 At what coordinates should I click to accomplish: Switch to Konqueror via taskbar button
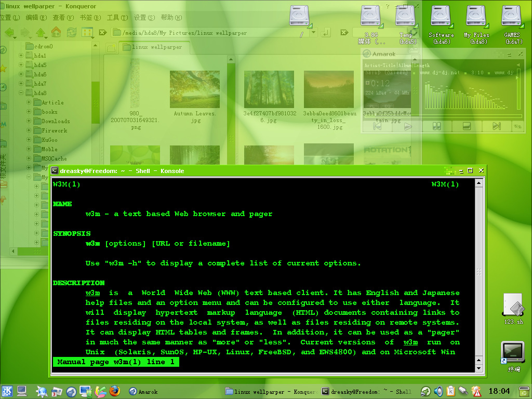[x=271, y=392]
